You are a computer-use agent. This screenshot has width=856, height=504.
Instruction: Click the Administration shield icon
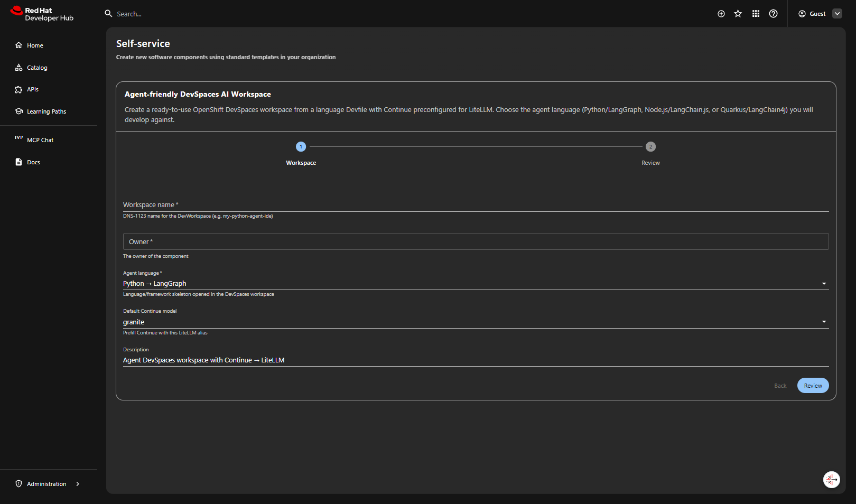click(x=19, y=484)
